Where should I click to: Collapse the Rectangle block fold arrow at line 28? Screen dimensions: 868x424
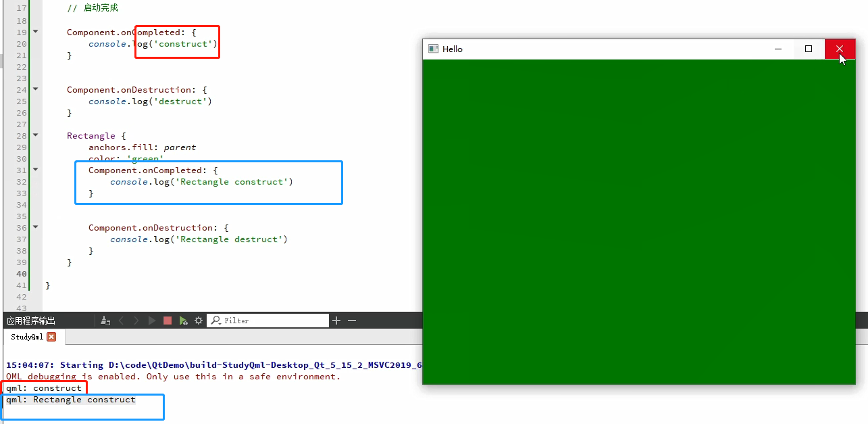coord(36,135)
